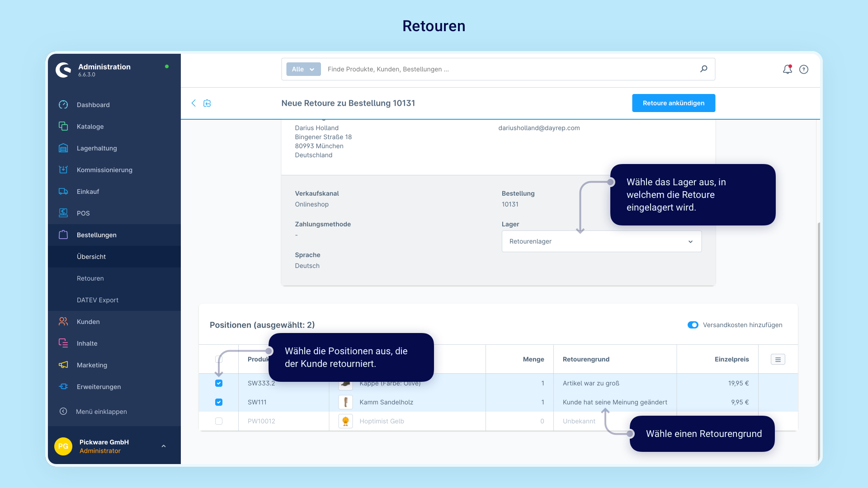Click the Kunden people icon
Screen dimensions: 868x488
tap(63, 322)
